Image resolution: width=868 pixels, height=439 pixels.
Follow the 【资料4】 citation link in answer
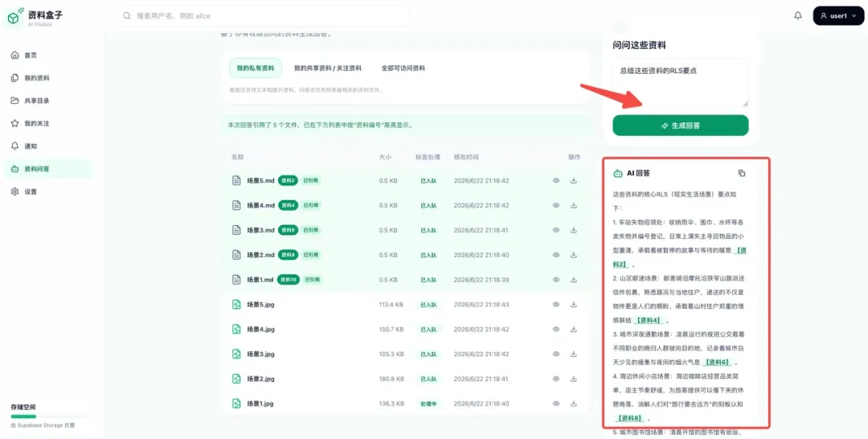tap(650, 321)
